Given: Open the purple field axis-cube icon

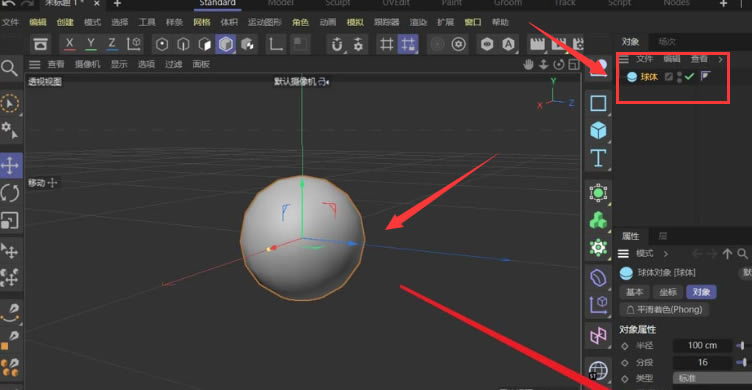Looking at the screenshot, I should (x=598, y=305).
